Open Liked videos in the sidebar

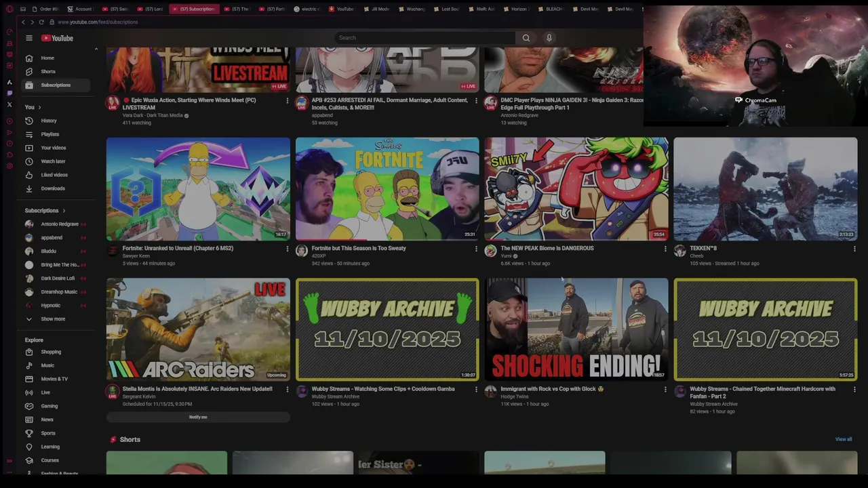(56, 175)
